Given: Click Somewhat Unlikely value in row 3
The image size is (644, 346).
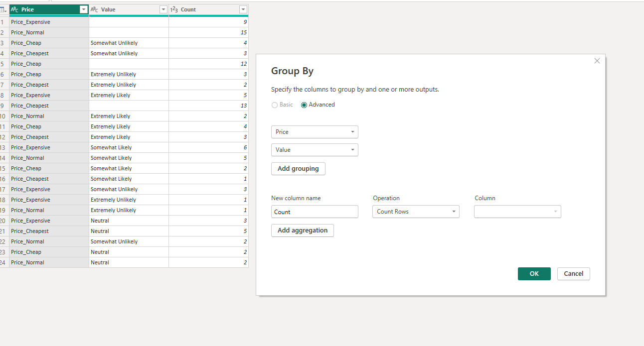Looking at the screenshot, I should point(129,43).
